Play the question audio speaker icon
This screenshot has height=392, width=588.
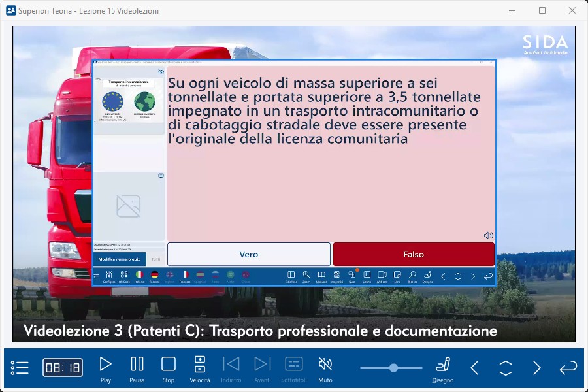(488, 235)
